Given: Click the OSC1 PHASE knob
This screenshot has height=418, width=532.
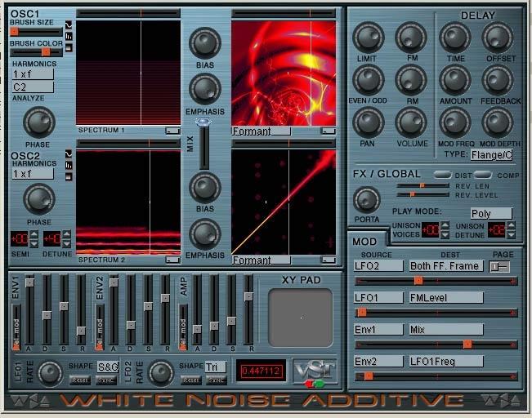Looking at the screenshot, I should point(38,122).
